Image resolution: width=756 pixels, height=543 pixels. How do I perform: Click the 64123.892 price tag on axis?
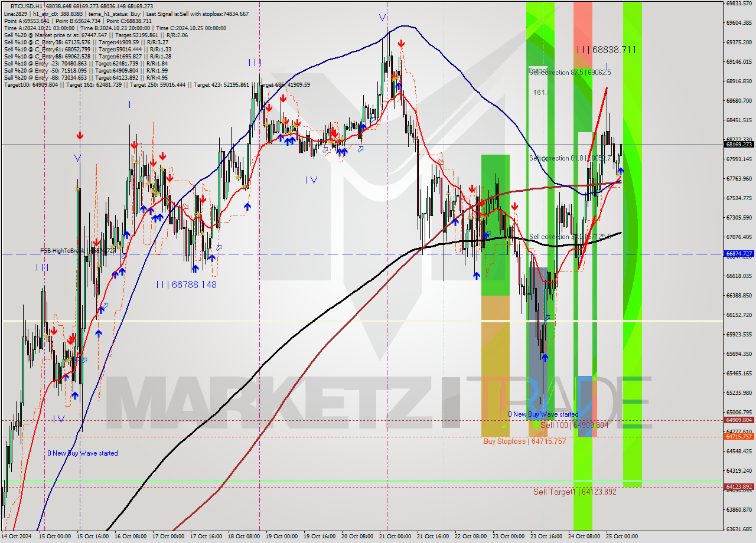(739, 487)
